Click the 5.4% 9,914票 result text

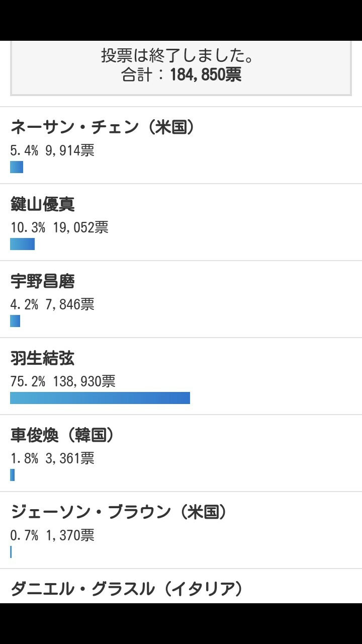(x=52, y=150)
